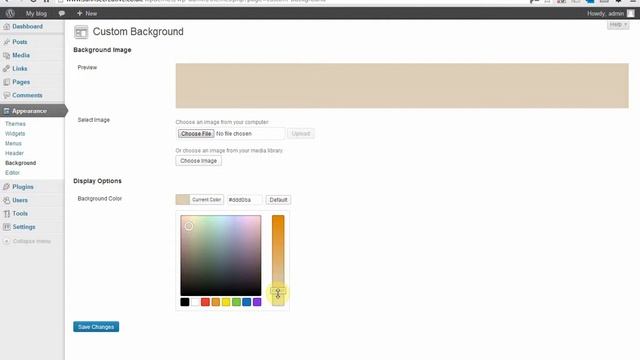Click the color picker circle handle
The height and width of the screenshot is (360, 640).
point(189,226)
